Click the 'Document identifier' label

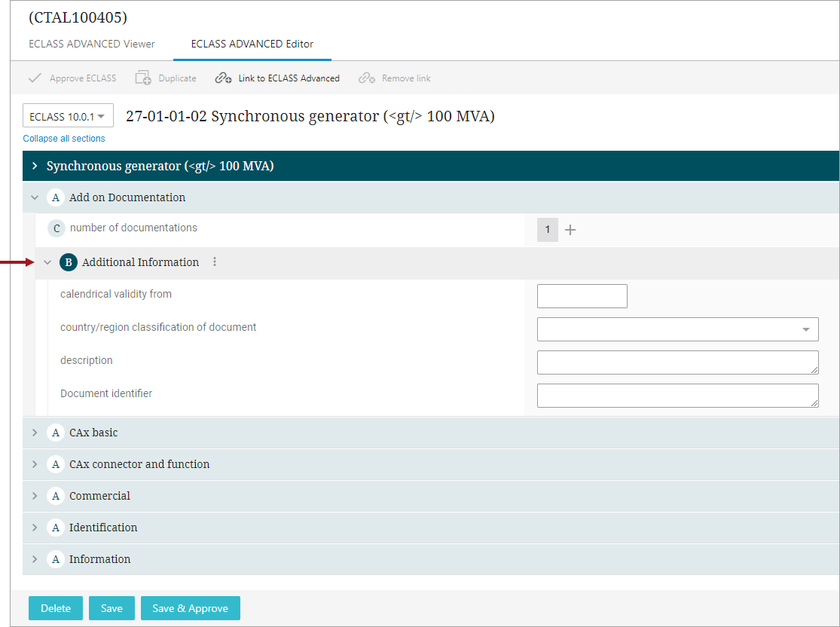coord(106,393)
